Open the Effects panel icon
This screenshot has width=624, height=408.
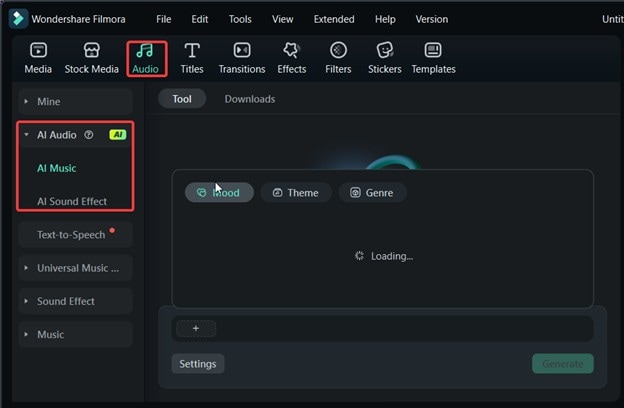tap(291, 51)
